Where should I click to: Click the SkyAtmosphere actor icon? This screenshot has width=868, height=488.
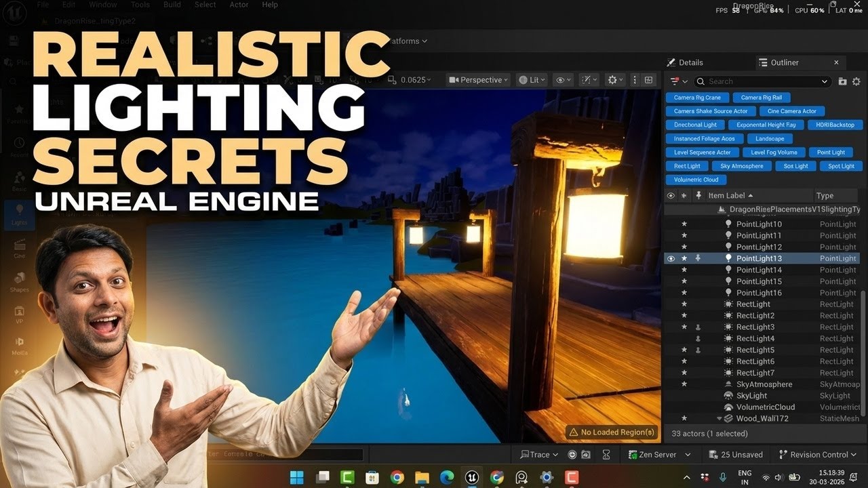(x=728, y=384)
